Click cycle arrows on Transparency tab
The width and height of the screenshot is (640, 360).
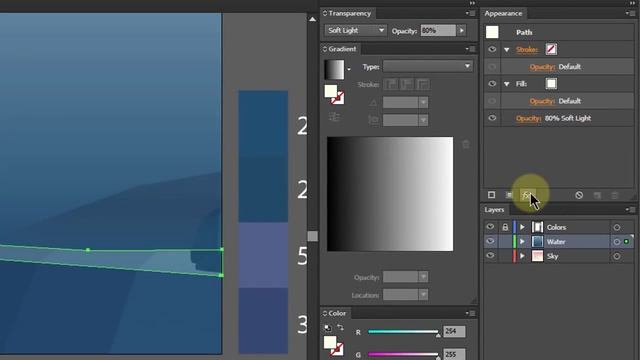point(325,13)
